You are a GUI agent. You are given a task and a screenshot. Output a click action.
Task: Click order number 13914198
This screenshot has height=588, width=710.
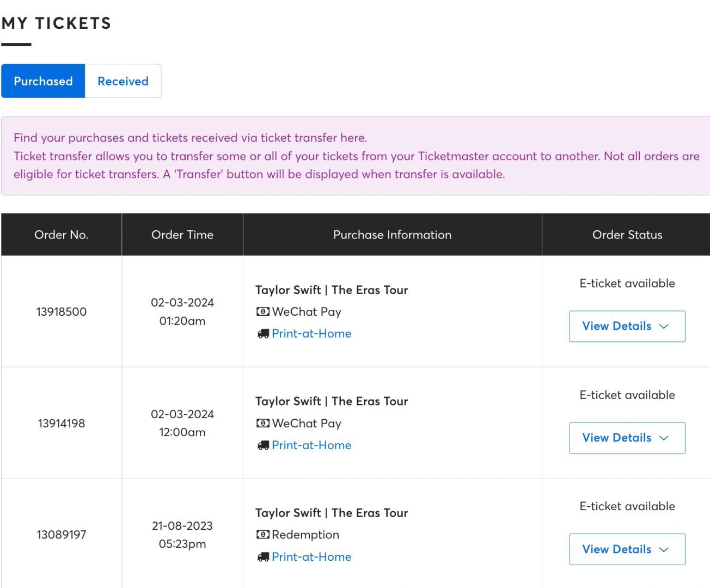[62, 423]
